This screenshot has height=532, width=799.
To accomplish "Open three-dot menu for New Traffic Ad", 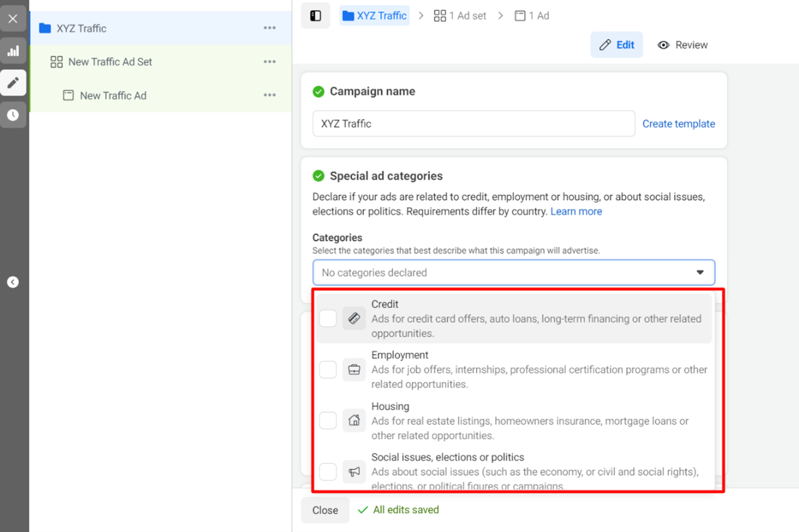I will 270,95.
